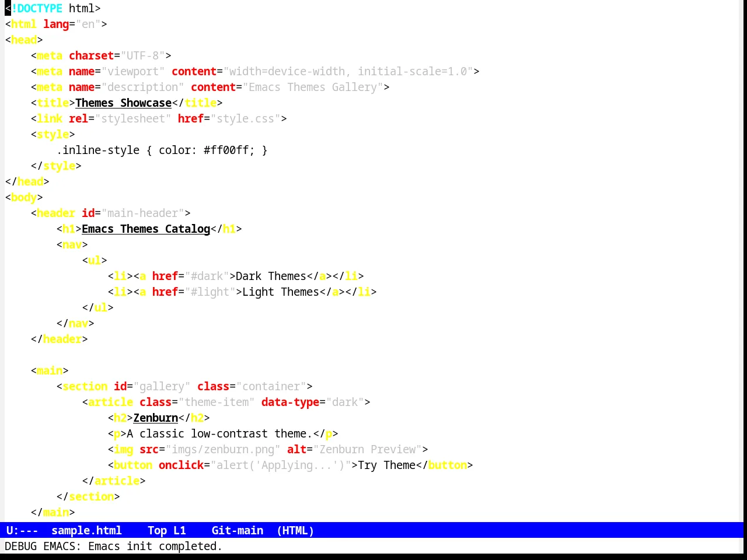Click the "Emacs Themes Gallery" content string
Viewport: 747px width, 560px height.
click(313, 87)
